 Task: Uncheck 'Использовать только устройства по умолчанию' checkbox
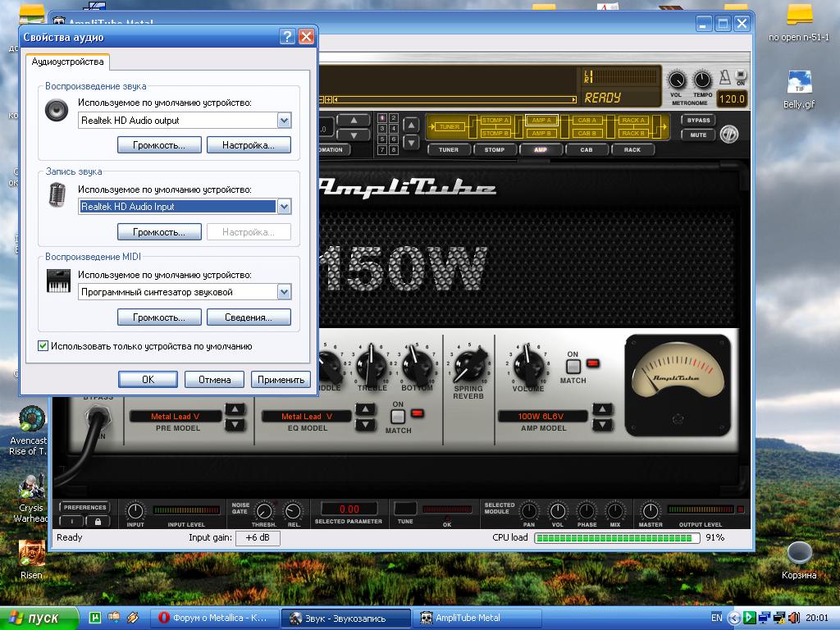pos(43,346)
